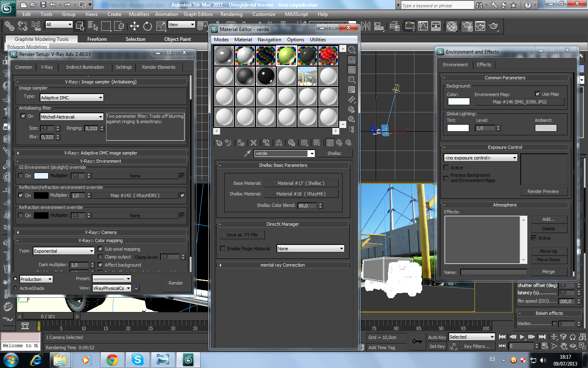Viewport: 588px width, 368px height.
Task: Click the Background Color swatch
Action: coord(458,101)
